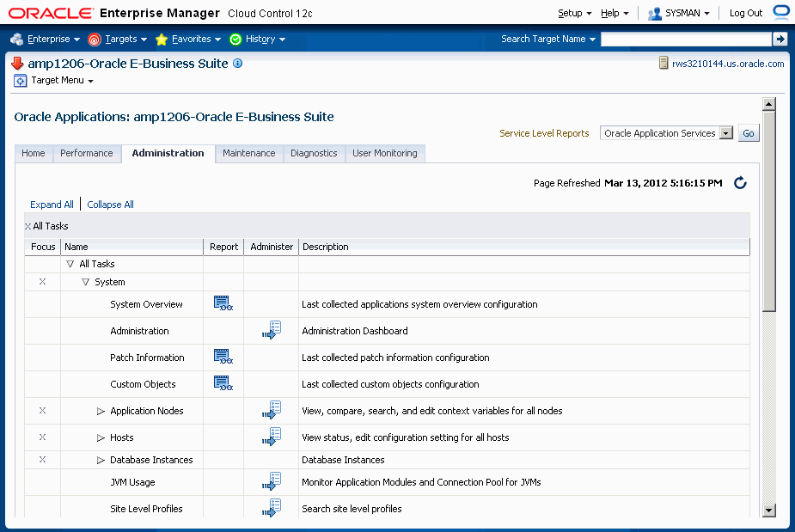Refresh the page using refresh icon
Viewport: 795px width, 532px height.
click(x=740, y=183)
